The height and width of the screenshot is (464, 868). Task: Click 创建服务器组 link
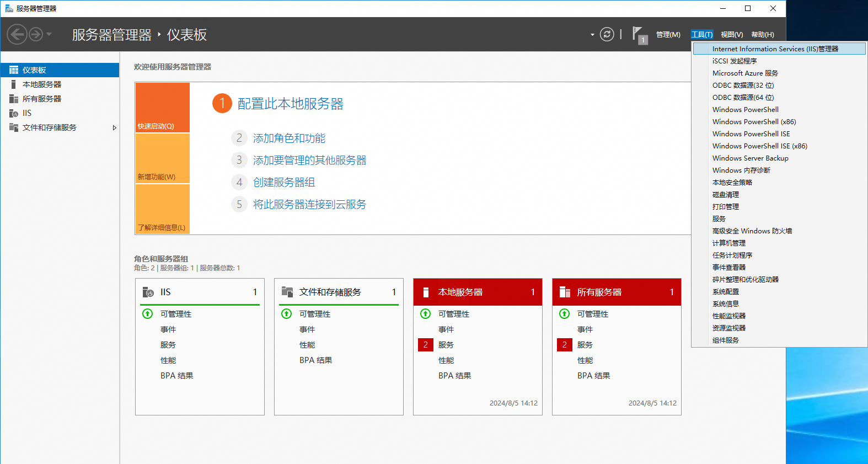(x=284, y=182)
